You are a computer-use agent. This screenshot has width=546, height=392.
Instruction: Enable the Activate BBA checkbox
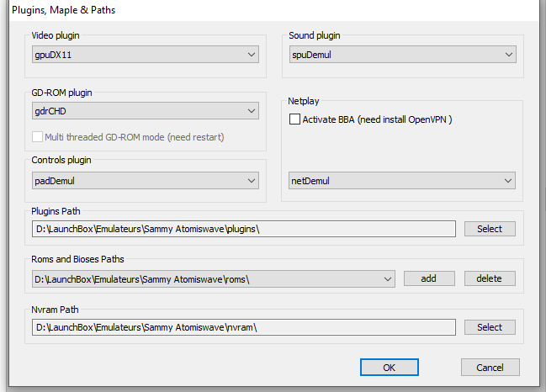(x=294, y=119)
